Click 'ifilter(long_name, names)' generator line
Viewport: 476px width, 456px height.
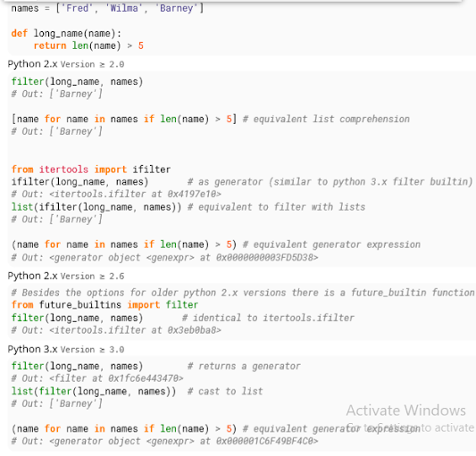click(79, 182)
